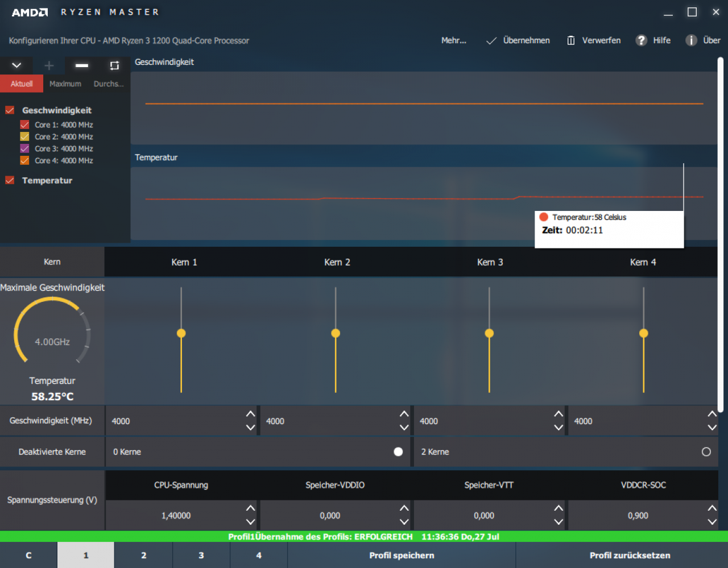The height and width of the screenshot is (568, 728).
Task: Select profile tab 1
Action: (86, 555)
